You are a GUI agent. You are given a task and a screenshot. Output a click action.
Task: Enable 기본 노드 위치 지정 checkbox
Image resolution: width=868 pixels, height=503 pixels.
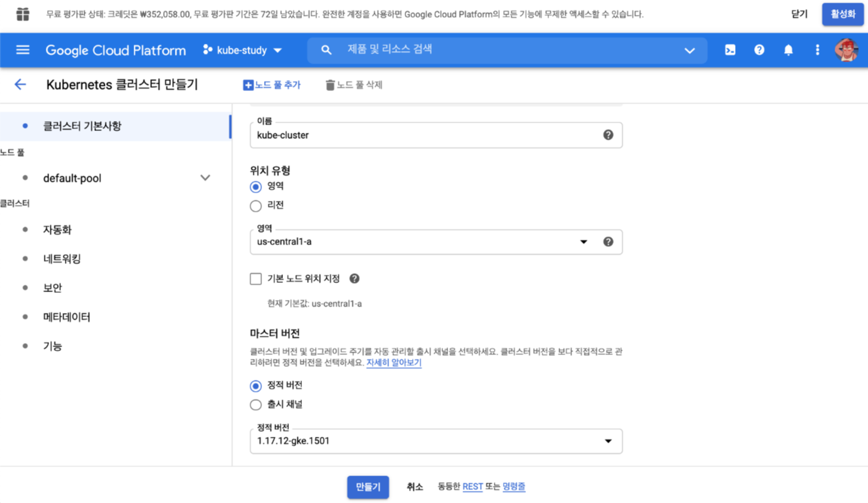click(x=255, y=278)
